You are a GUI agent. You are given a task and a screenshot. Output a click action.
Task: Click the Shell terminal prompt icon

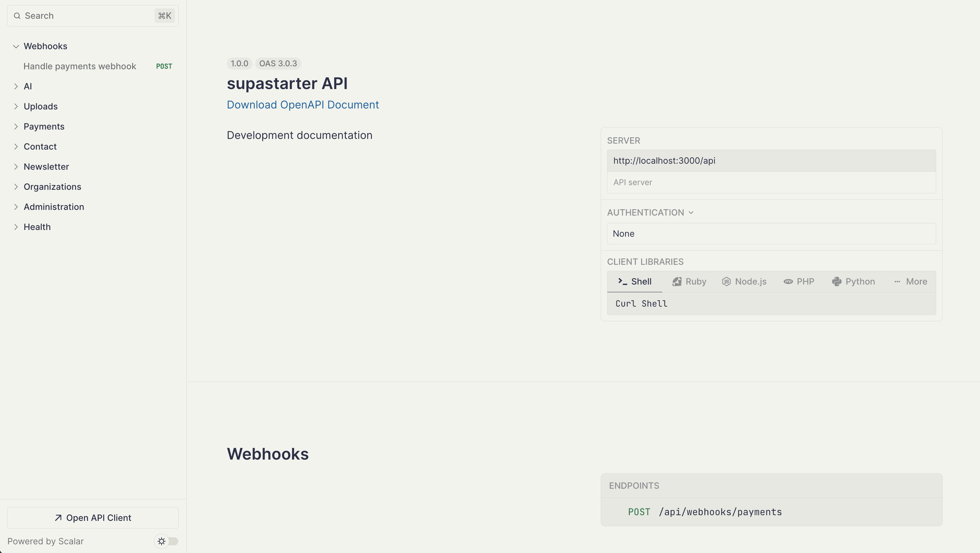[x=622, y=282]
